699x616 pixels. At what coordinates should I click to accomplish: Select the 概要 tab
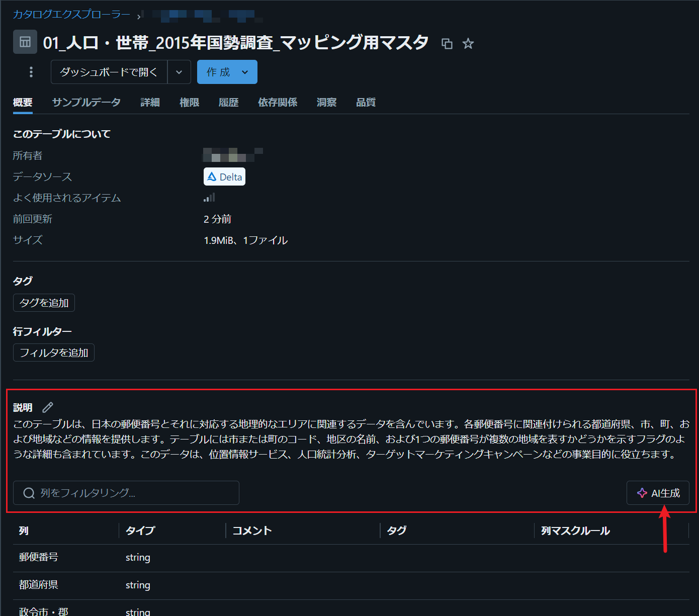click(x=23, y=102)
